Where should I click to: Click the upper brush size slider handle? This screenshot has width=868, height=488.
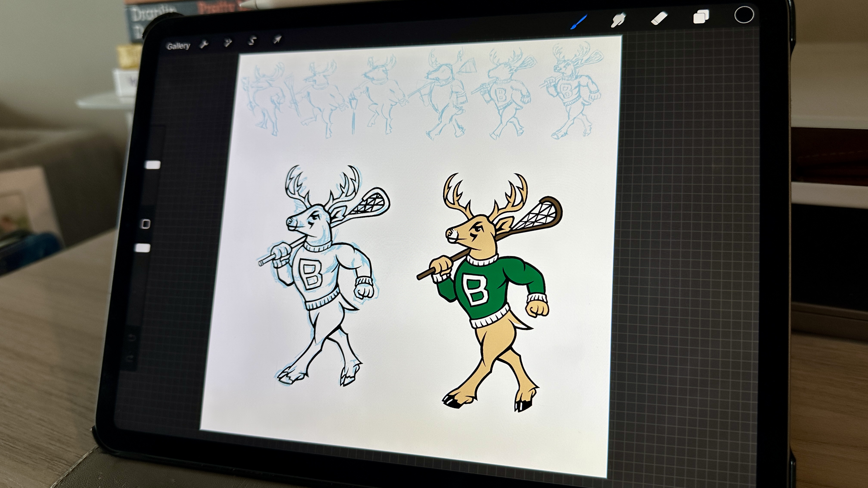pyautogui.click(x=153, y=165)
